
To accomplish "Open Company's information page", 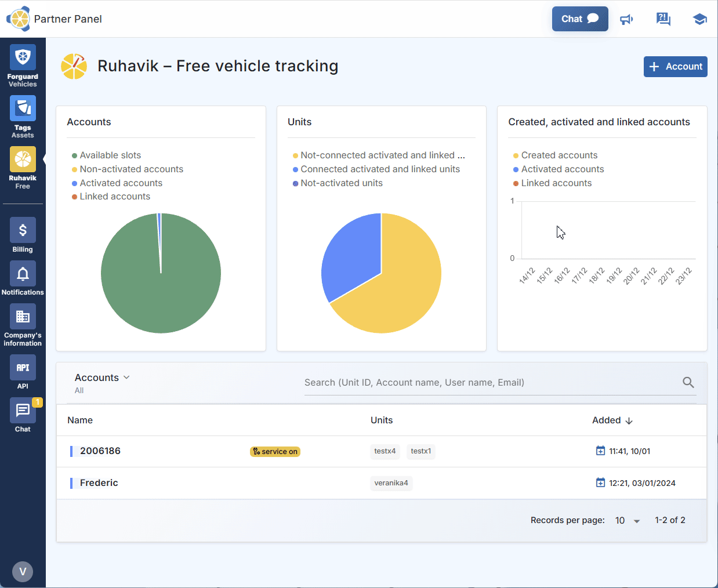I will click(x=23, y=325).
